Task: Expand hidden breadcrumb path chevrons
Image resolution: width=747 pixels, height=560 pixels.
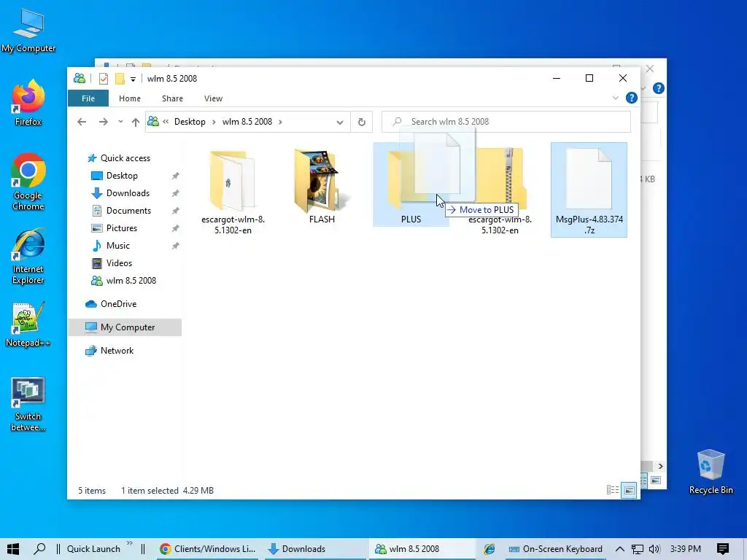Action: pyautogui.click(x=166, y=122)
